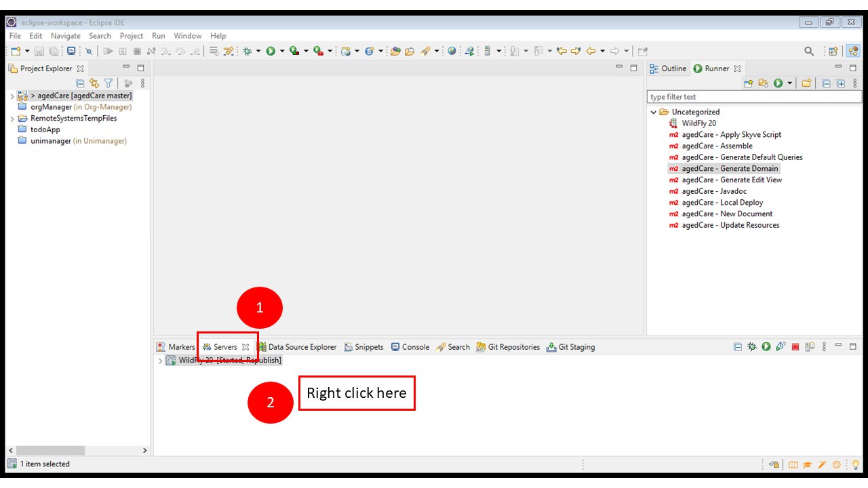The width and height of the screenshot is (868, 488).
Task: Click the Runner view's green run icon
Action: [x=778, y=83]
